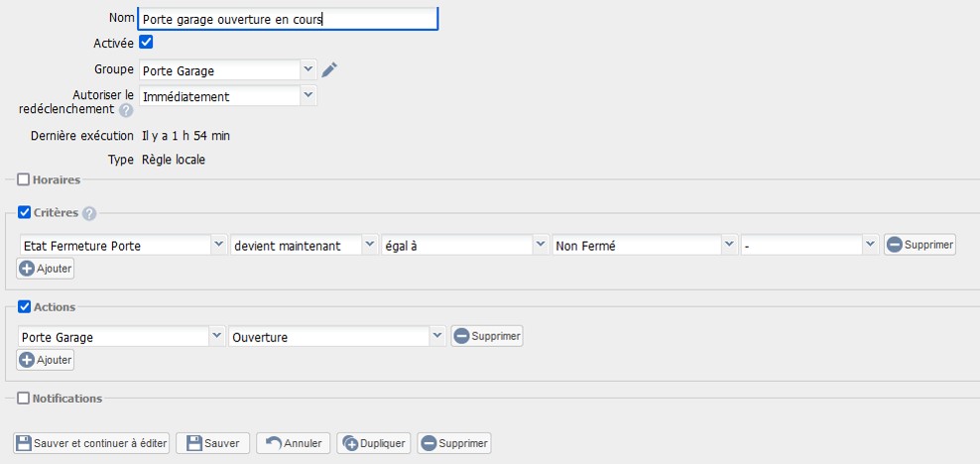Click the Annuler button
980x464 pixels.
pyautogui.click(x=294, y=443)
